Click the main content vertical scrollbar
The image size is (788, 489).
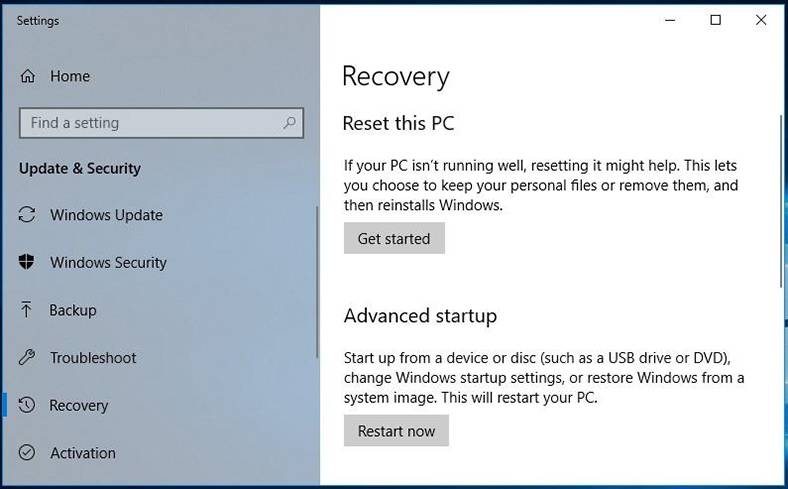[781, 201]
